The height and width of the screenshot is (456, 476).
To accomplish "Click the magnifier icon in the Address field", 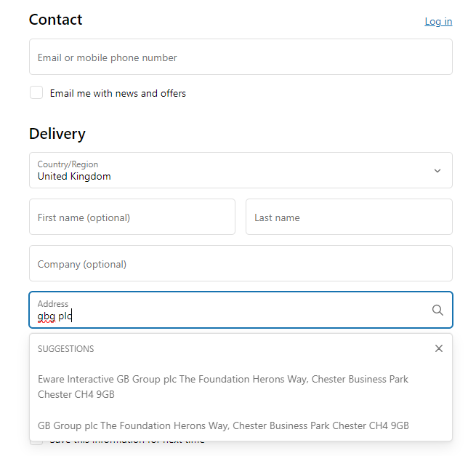I will tap(437, 310).
